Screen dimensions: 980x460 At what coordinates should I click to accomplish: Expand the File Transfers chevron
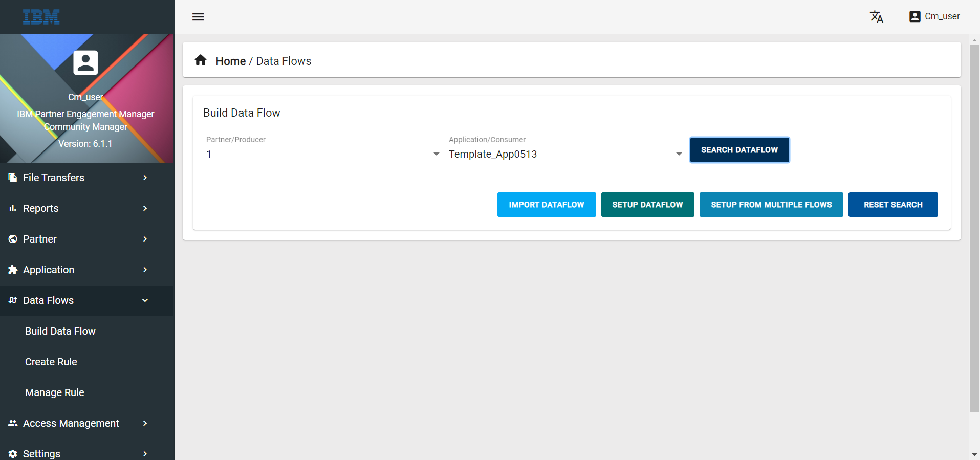coord(145,178)
